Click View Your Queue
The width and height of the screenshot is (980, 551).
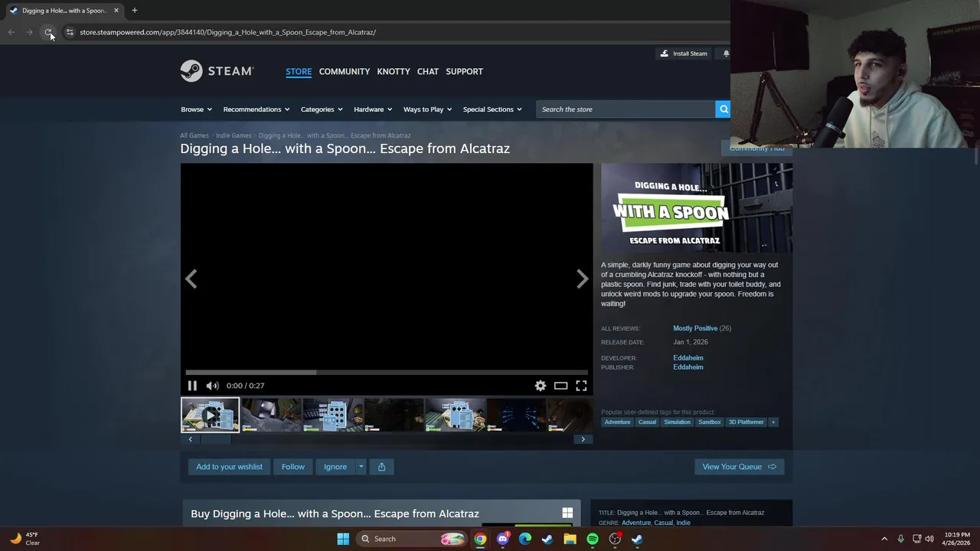(x=739, y=467)
